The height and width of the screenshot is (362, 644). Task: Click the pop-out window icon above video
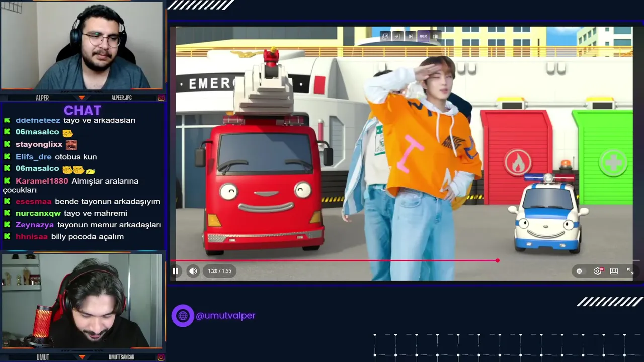coord(385,36)
